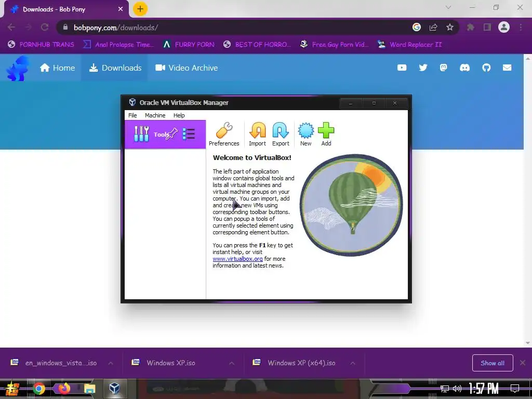
Task: Select the Downloads - Bob Pony tab
Action: coord(66,9)
